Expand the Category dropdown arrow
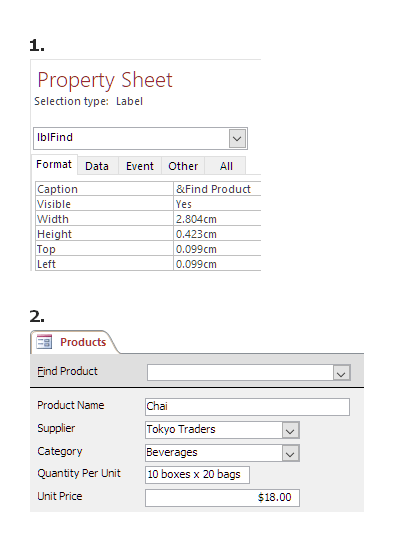This screenshot has height=542, width=394. [290, 454]
